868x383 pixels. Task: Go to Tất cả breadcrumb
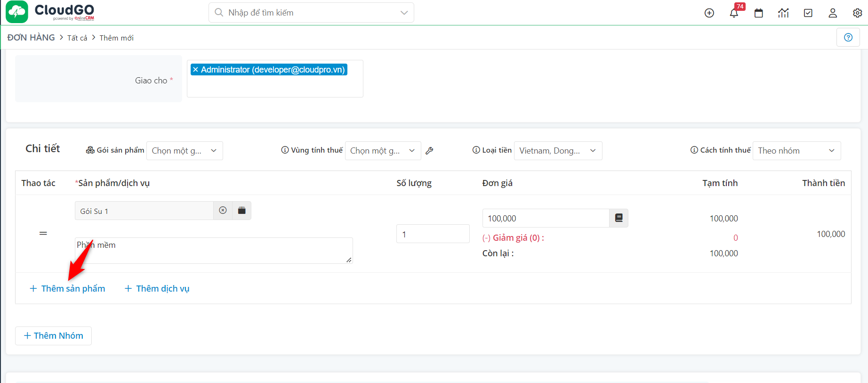pyautogui.click(x=77, y=38)
